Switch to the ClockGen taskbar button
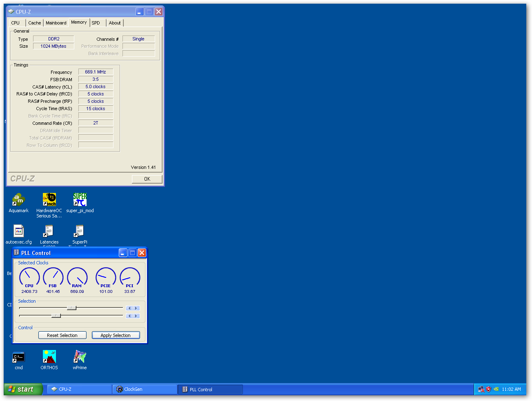The height and width of the screenshot is (401, 532). click(145, 389)
